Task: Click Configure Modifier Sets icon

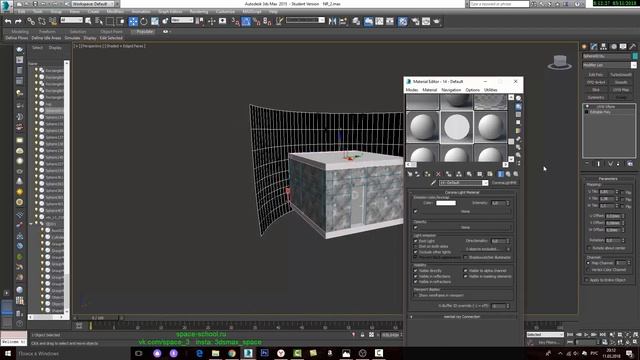Action: click(630, 164)
